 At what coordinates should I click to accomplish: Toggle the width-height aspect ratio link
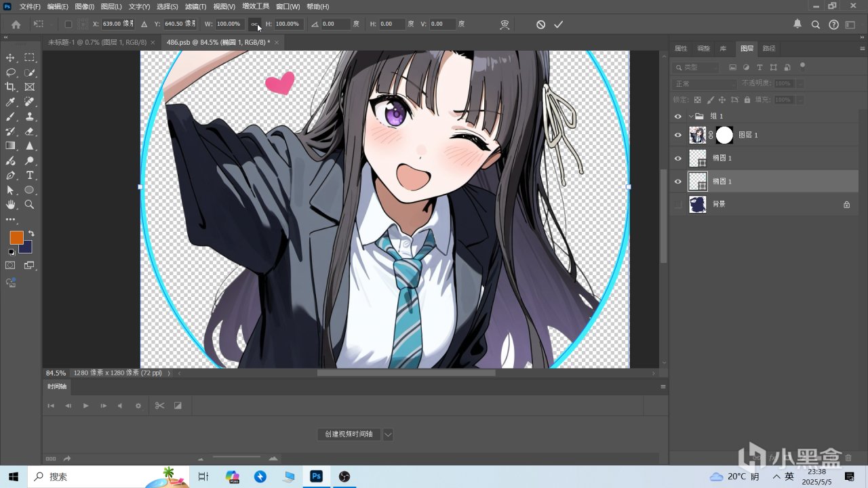pyautogui.click(x=254, y=24)
